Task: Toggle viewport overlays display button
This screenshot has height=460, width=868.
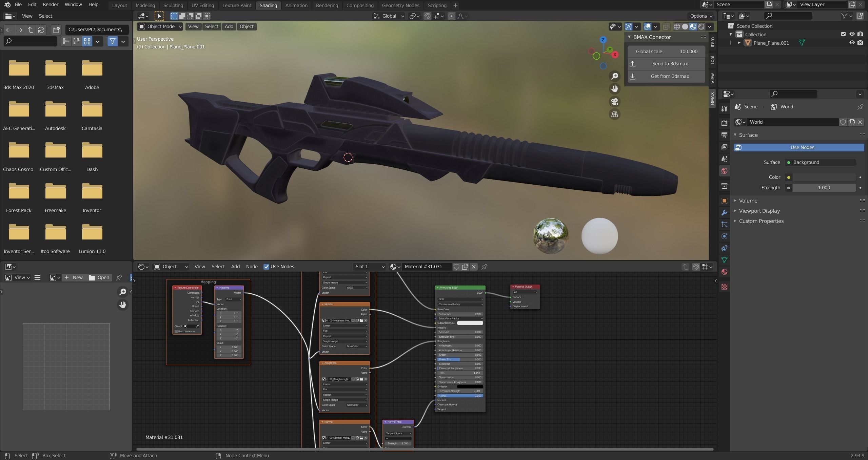Action: coord(647,26)
